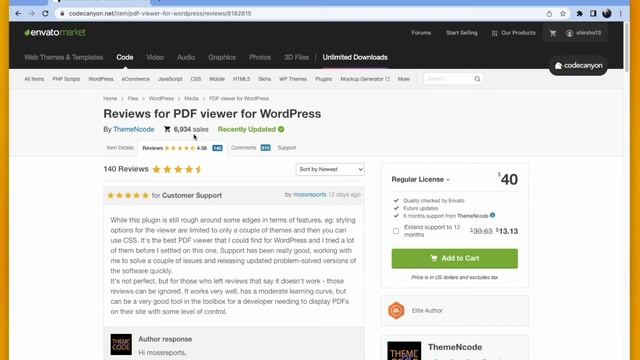
Task: Click the share icon in the address bar
Action: tap(549, 13)
